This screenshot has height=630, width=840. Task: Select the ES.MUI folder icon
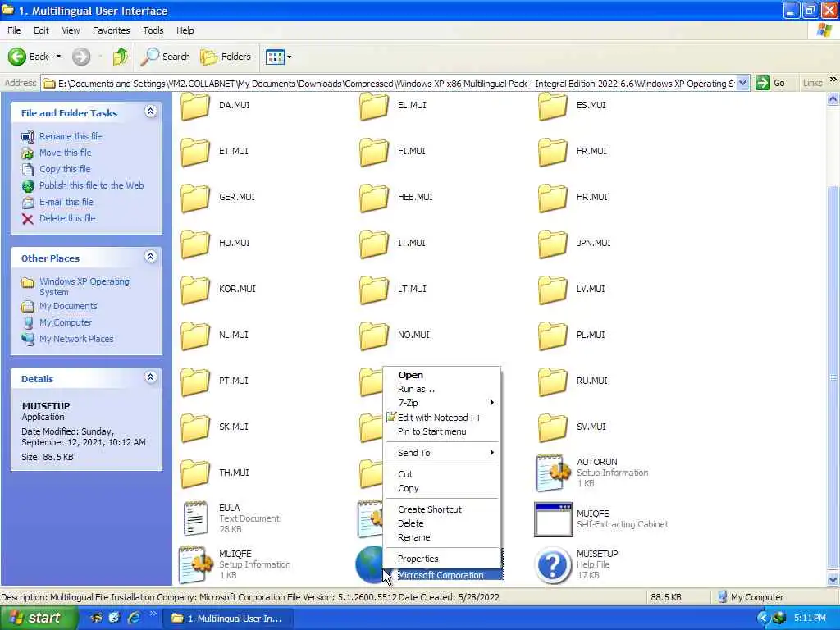pyautogui.click(x=553, y=106)
